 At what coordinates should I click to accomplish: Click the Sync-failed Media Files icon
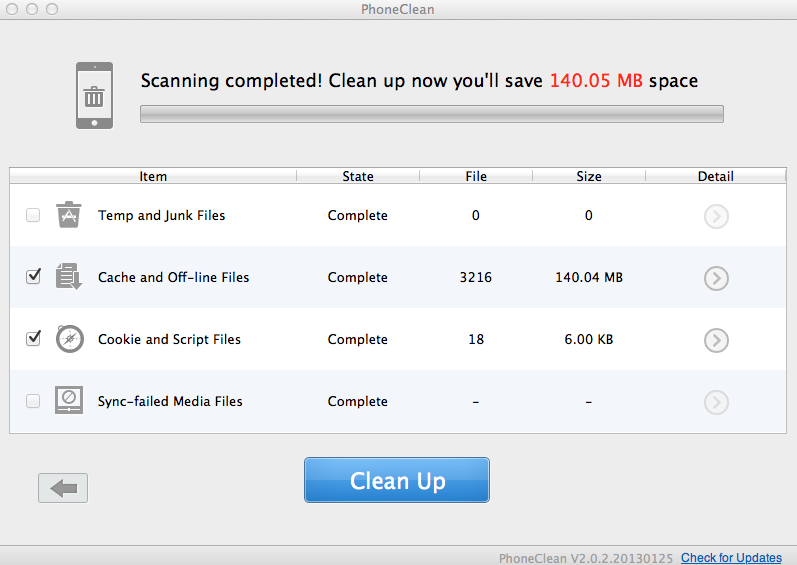(69, 401)
